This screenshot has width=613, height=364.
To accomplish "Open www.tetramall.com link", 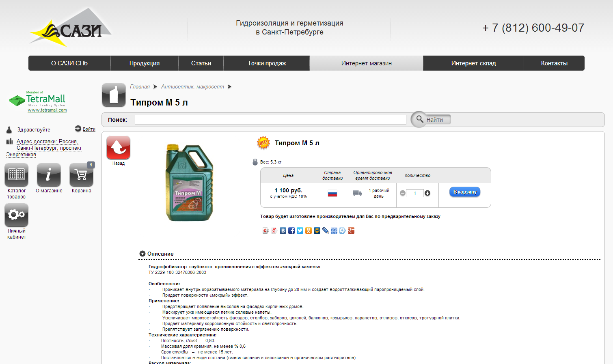I will [x=47, y=110].
